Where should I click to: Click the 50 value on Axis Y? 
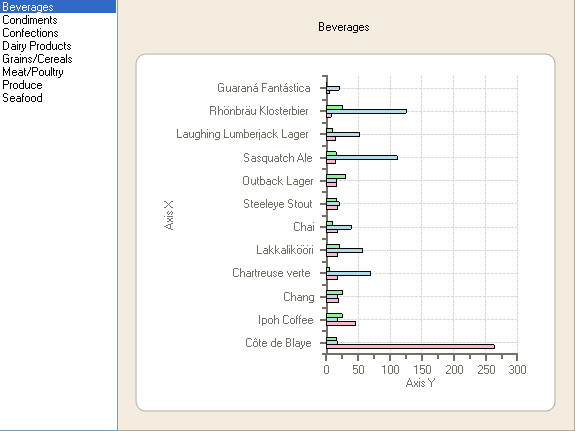pyautogui.click(x=358, y=369)
